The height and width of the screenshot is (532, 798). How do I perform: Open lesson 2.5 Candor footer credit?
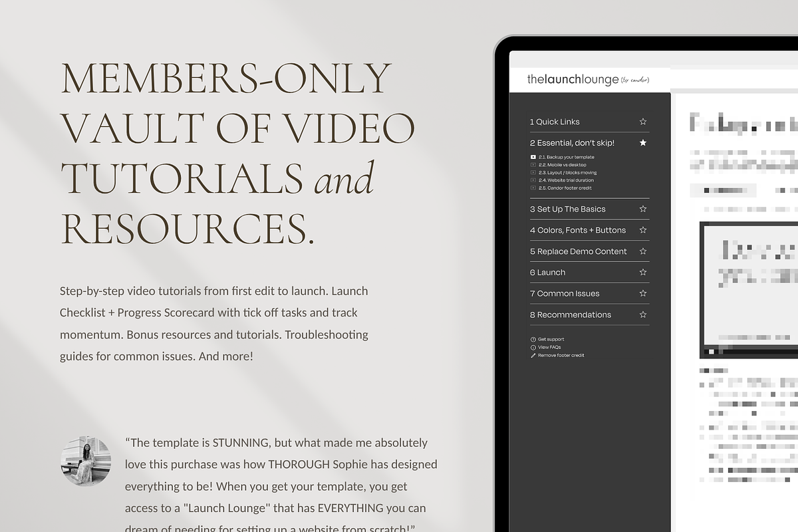[561, 188]
